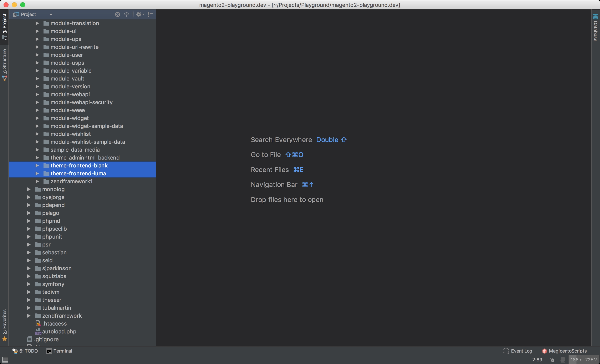Click the cursor position 2:89 in status bar
Image resolution: width=600 pixels, height=364 pixels.
point(537,360)
